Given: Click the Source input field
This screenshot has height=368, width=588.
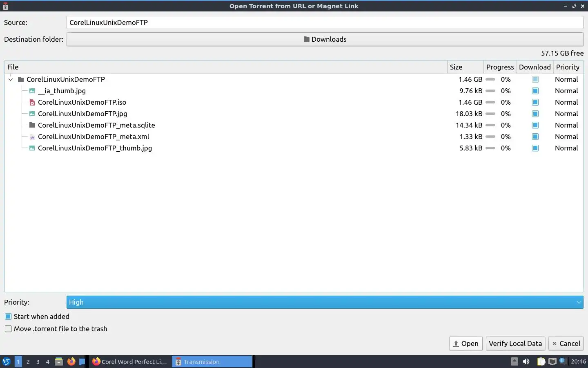Looking at the screenshot, I should point(325,22).
